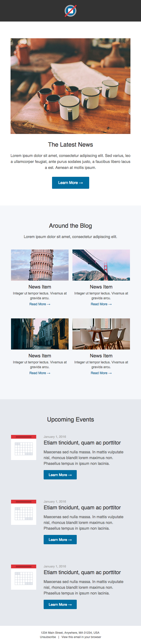
Task: Click News Item title under the street image
Action: [x=40, y=356]
